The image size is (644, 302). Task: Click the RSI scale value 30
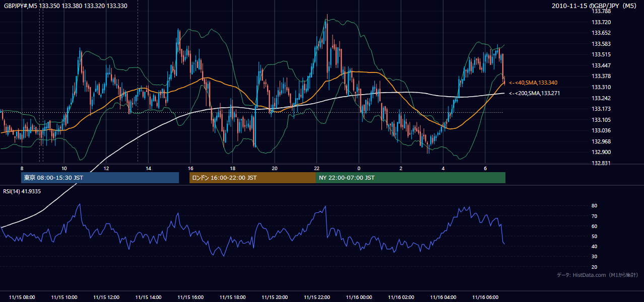[595, 257]
